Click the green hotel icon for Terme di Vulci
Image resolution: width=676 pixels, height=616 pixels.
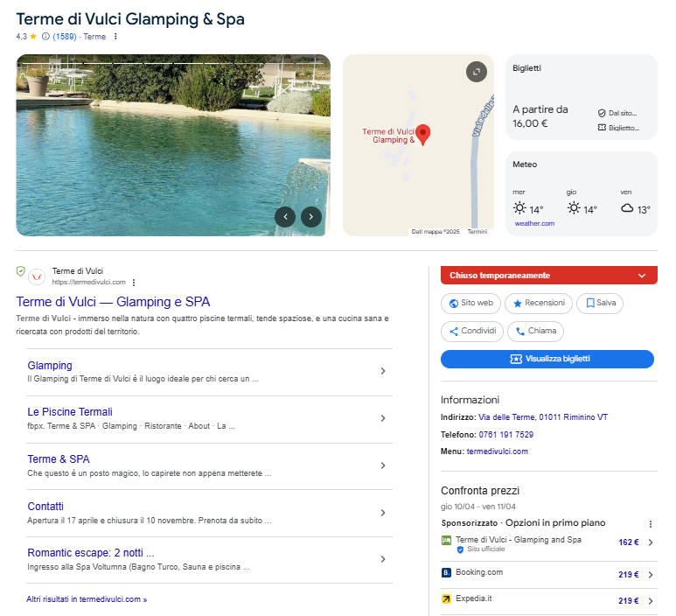pyautogui.click(x=446, y=540)
